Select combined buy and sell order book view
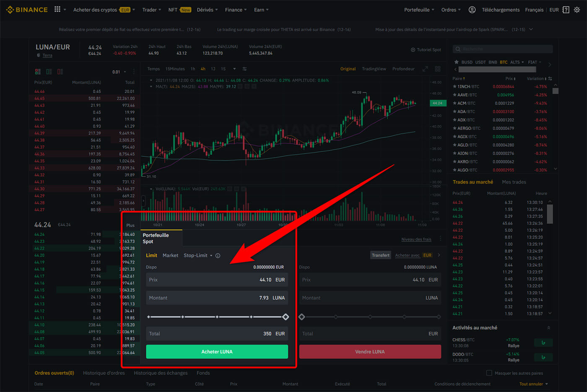 38,72
